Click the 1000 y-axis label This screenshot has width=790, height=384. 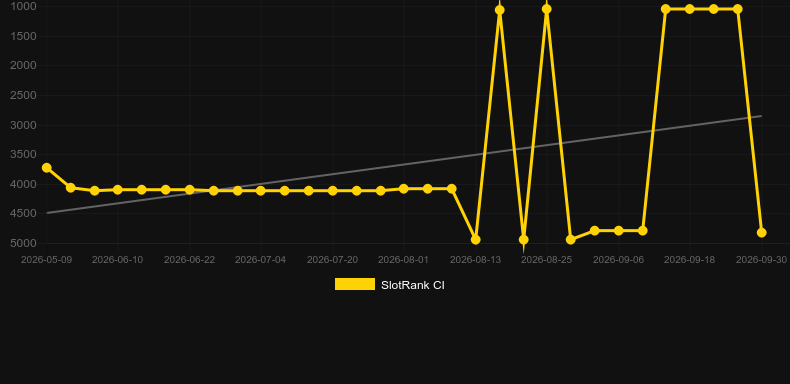[x=23, y=7]
